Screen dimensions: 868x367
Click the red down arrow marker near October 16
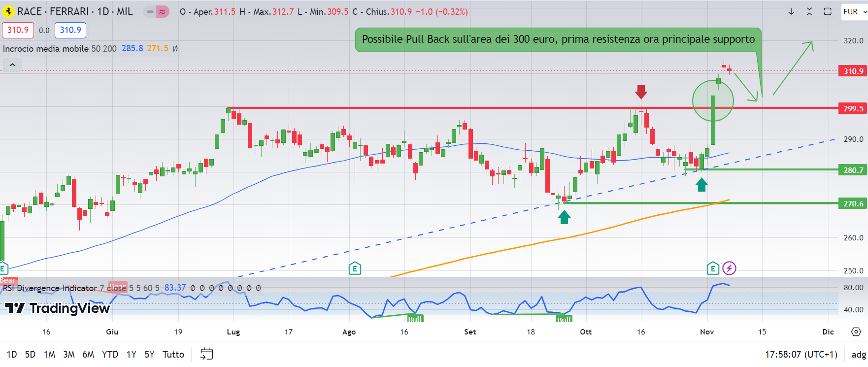[x=641, y=92]
